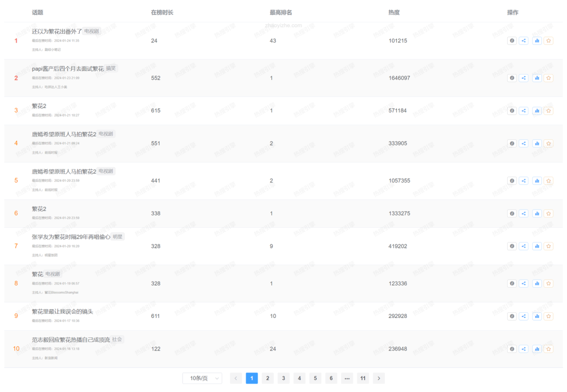Click the info icon for row 5

pos(512,181)
